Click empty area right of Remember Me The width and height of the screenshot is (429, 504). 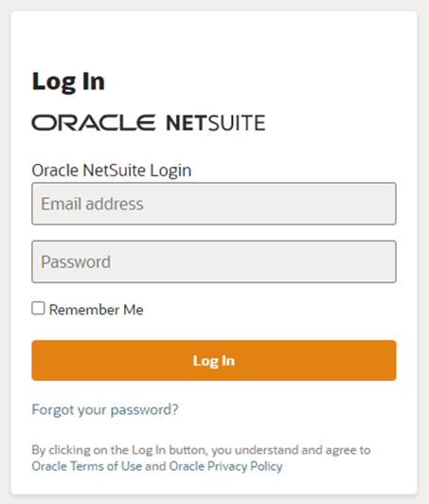coord(270,310)
